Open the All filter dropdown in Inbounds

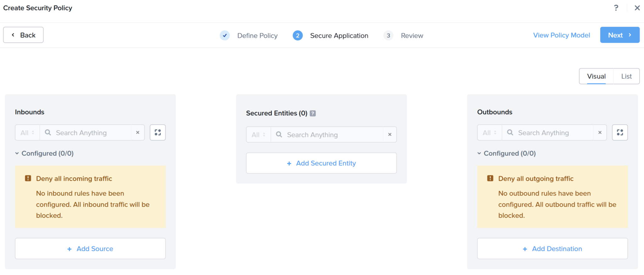pyautogui.click(x=27, y=132)
